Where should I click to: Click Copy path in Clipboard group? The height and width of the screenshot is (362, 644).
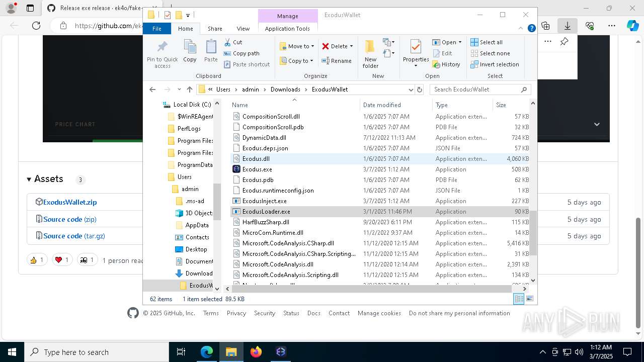tap(242, 53)
